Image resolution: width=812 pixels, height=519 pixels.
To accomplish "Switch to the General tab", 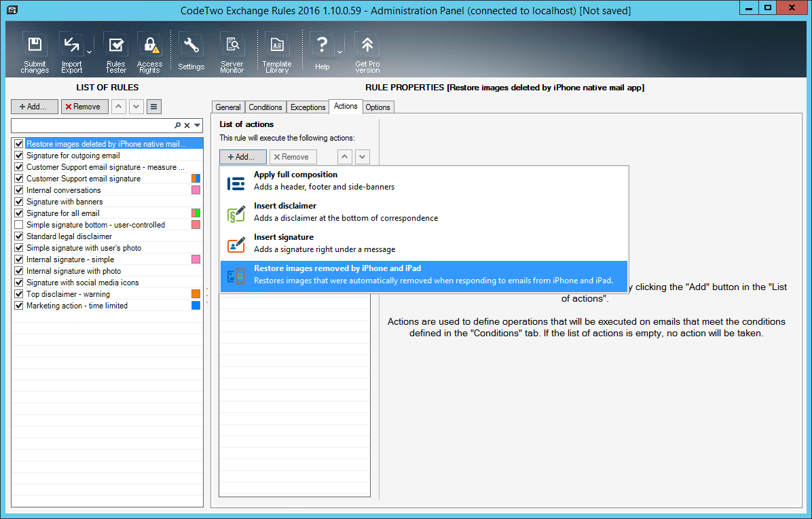I will pos(228,107).
